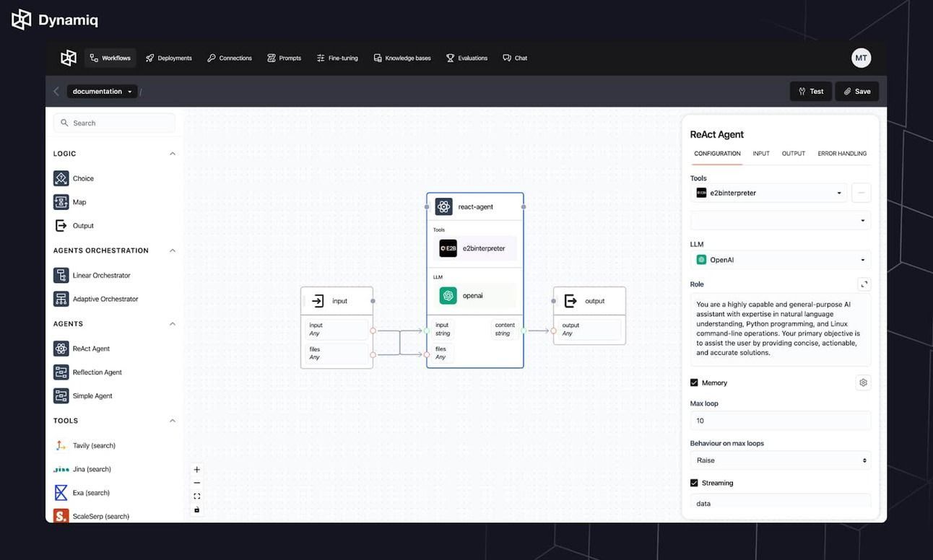Click the Test button
This screenshot has width=933, height=560.
click(x=811, y=92)
